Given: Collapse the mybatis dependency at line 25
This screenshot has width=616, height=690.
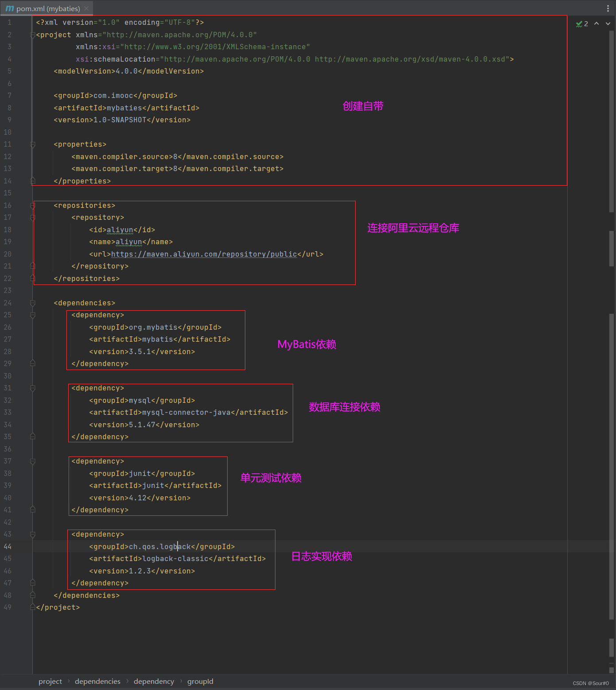Looking at the screenshot, I should pos(32,315).
